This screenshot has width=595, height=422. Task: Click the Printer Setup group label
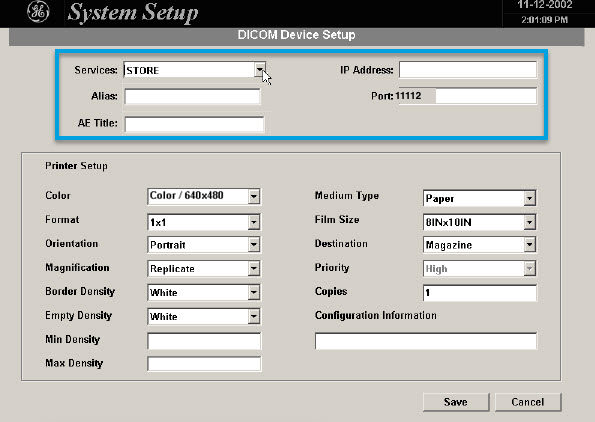pyautogui.click(x=76, y=166)
